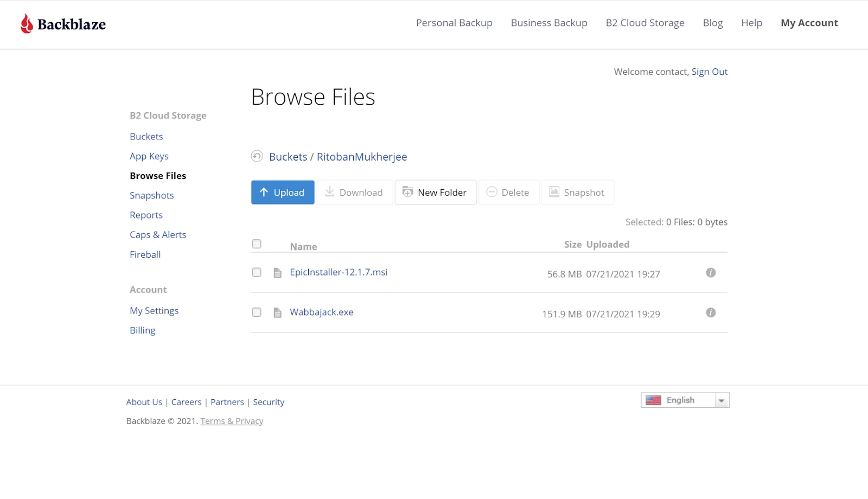The image size is (868, 499).
Task: Create a New Folder
Action: click(x=436, y=193)
